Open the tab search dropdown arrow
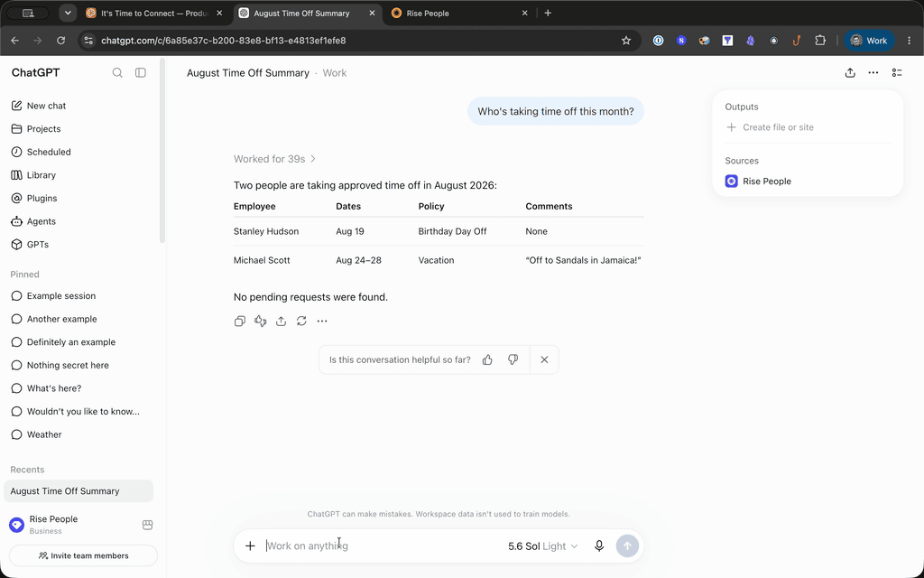 68,13
